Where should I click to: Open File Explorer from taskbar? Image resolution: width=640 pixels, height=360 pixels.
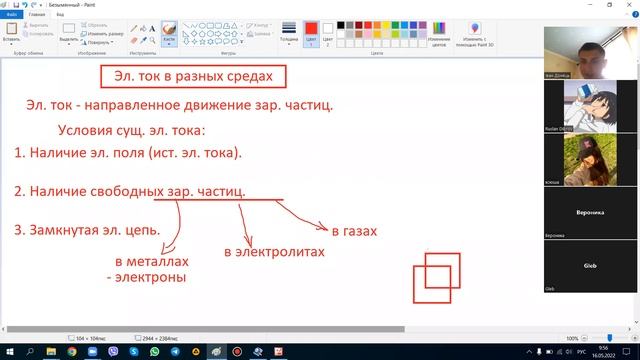(x=51, y=351)
